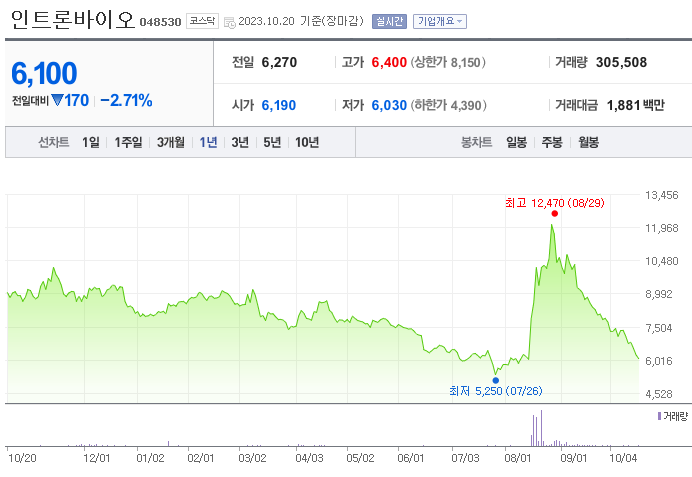Viewport: 692px width, 477px height.
Task: Click the tallest volume bar in August
Action: 542,428
